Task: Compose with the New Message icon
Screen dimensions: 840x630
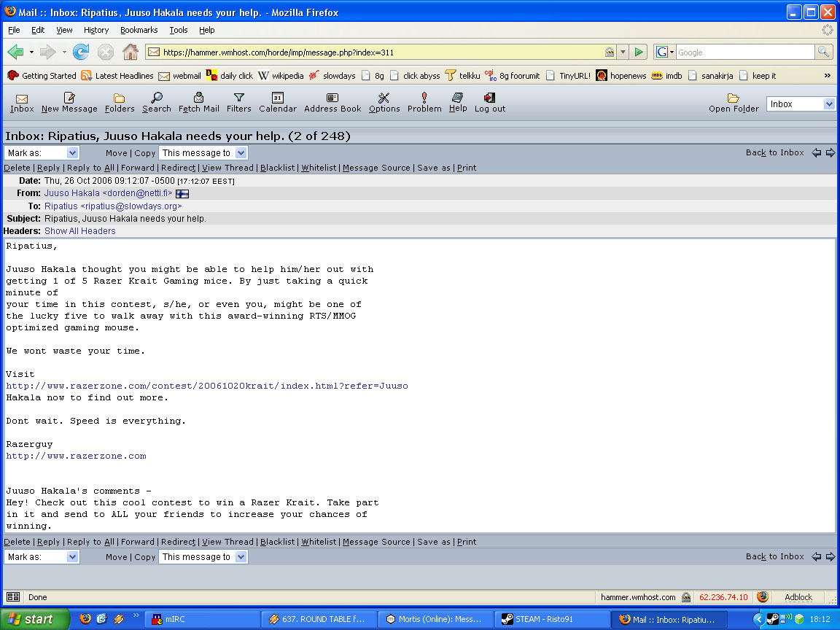Action: click(x=69, y=103)
